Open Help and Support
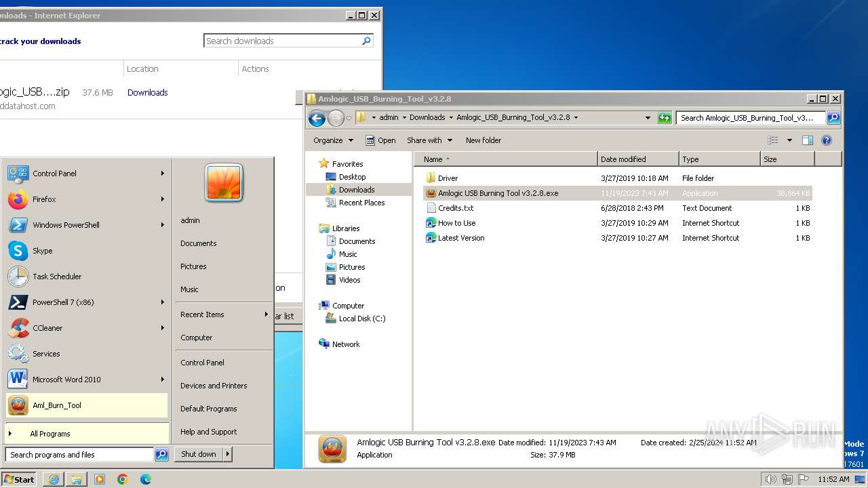This screenshot has width=868, height=488. tap(209, 432)
